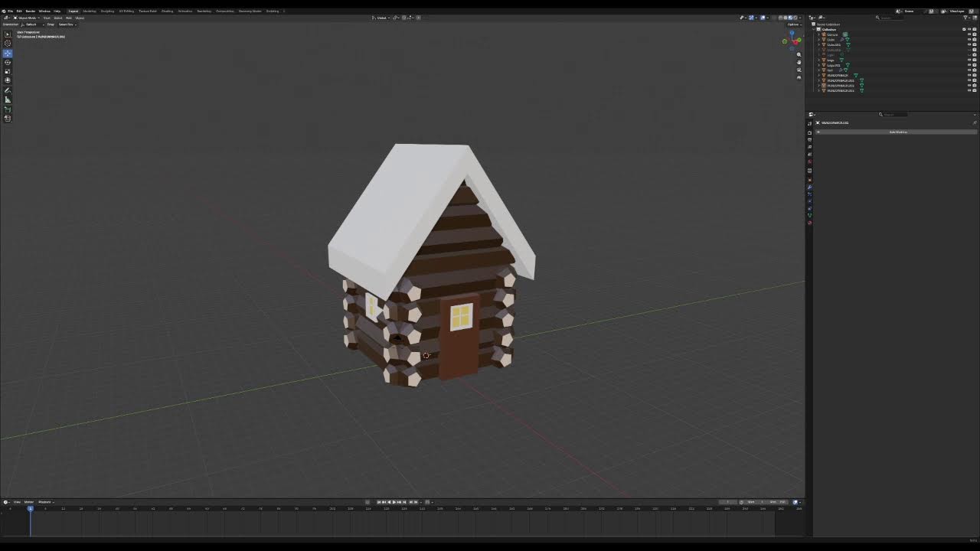
Task: Toggle viewport visibility of Cube.001
Action: [x=969, y=44]
